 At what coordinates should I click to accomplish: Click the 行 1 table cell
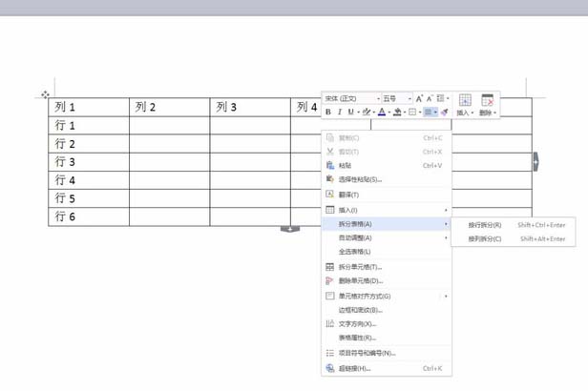[x=89, y=126]
